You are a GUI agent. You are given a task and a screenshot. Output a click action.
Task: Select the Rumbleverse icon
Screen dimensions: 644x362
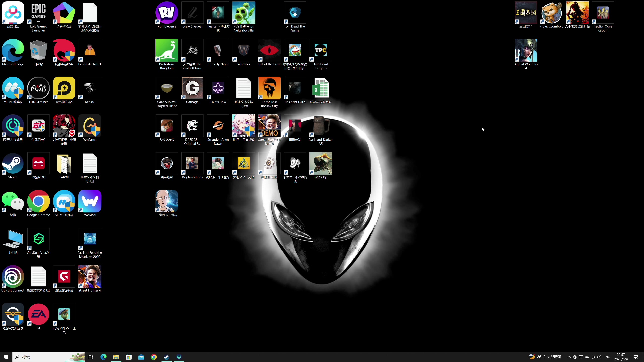tap(167, 15)
